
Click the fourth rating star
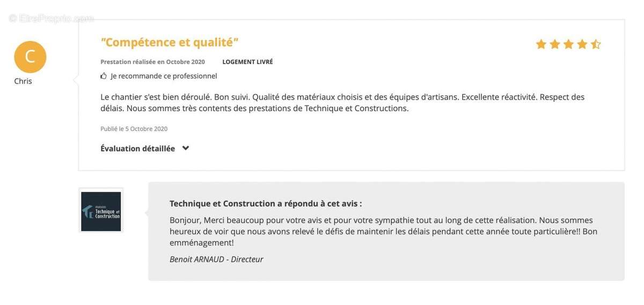582,44
